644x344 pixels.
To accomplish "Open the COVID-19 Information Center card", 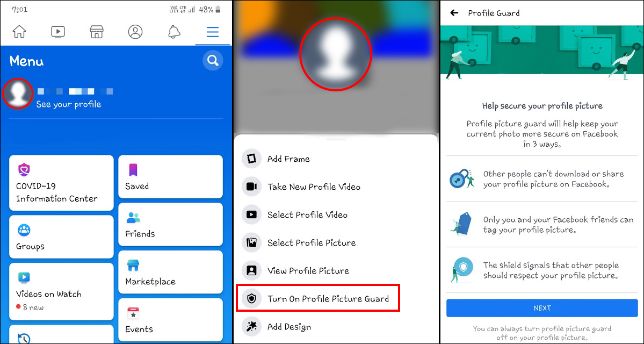I will [61, 183].
